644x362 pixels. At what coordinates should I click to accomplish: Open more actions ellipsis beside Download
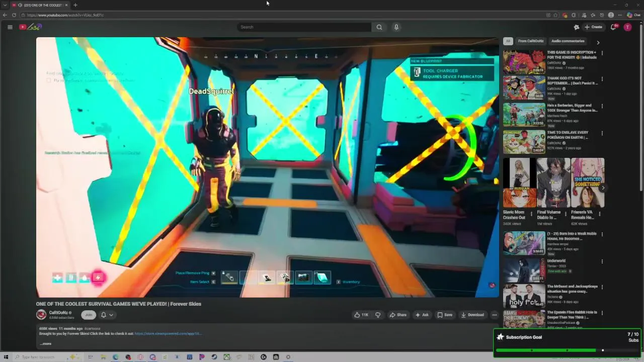[495, 315]
